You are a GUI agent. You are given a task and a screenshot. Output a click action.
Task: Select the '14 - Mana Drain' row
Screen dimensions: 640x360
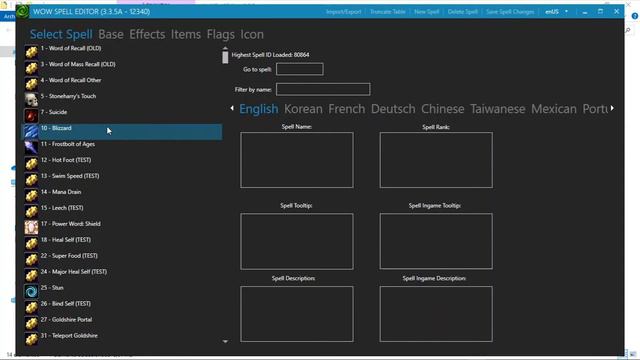click(122, 196)
